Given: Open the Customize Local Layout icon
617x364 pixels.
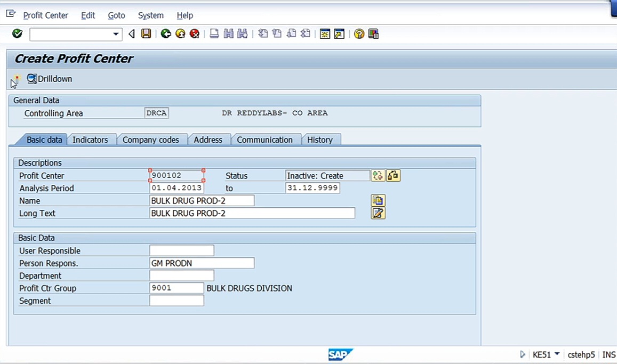Looking at the screenshot, I should point(373,34).
